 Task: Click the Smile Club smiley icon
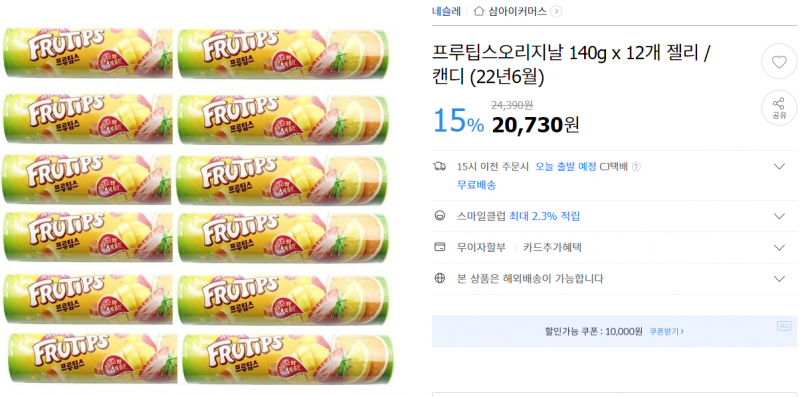tap(439, 216)
